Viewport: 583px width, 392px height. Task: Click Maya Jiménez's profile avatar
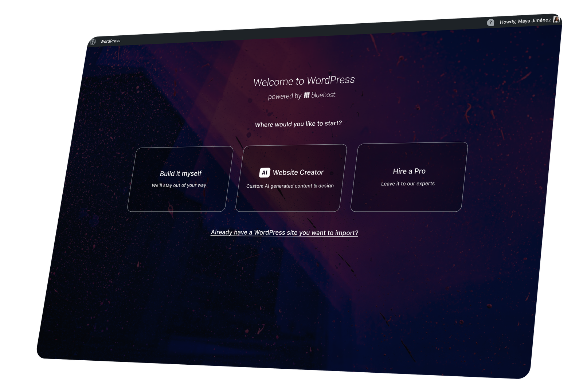point(556,20)
